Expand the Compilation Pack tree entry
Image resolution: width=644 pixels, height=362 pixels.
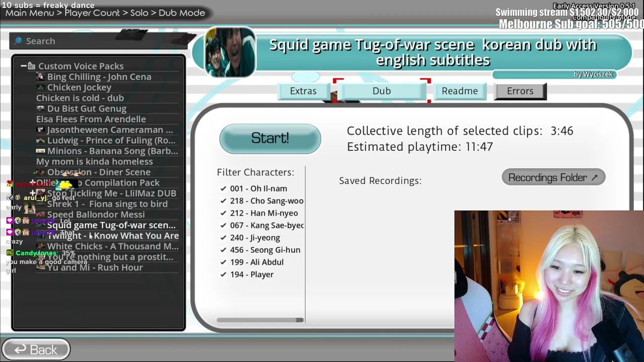[x=32, y=183]
